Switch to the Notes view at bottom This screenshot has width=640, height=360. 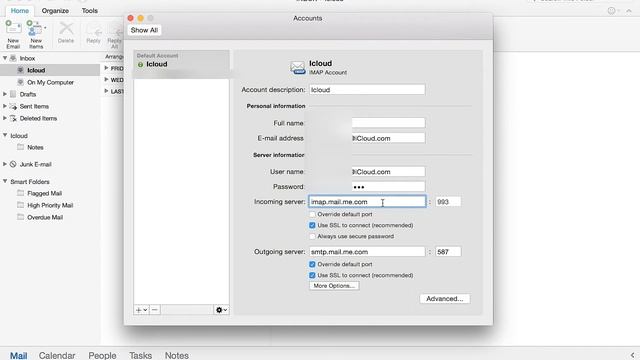[x=176, y=356]
